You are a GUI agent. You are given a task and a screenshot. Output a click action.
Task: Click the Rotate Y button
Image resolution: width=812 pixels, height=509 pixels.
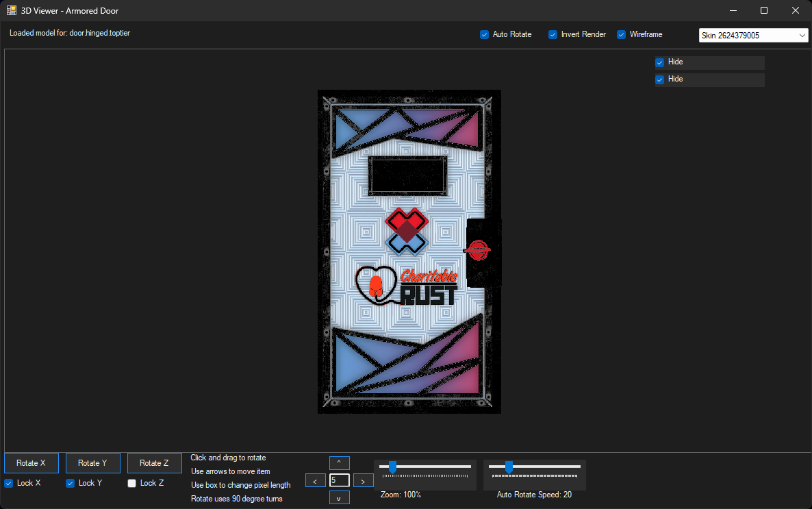pyautogui.click(x=92, y=463)
